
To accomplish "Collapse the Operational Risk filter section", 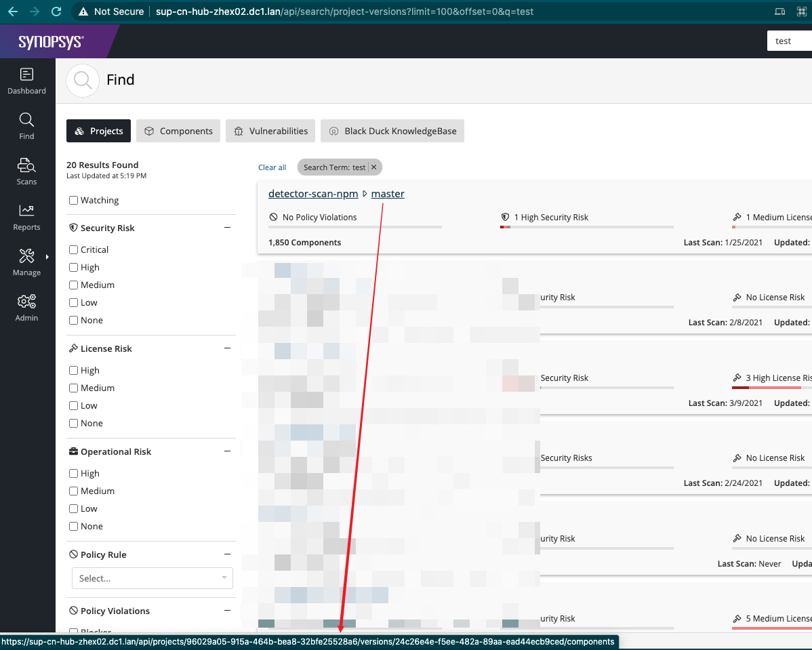I will pyautogui.click(x=227, y=451).
